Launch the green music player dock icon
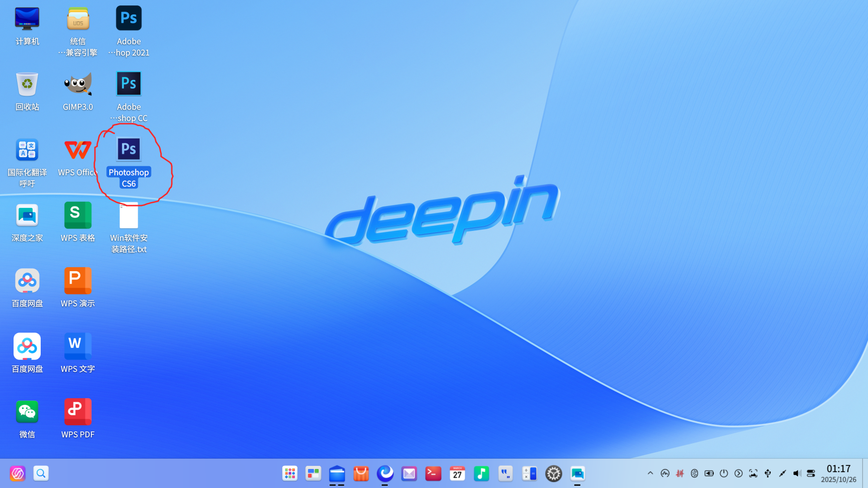868x488 pixels. [481, 473]
